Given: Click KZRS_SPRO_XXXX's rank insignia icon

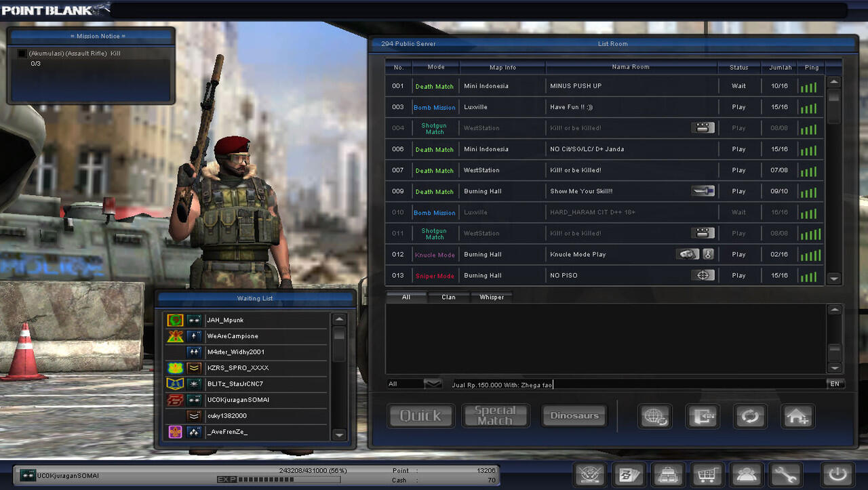Looking at the screenshot, I should tap(194, 368).
